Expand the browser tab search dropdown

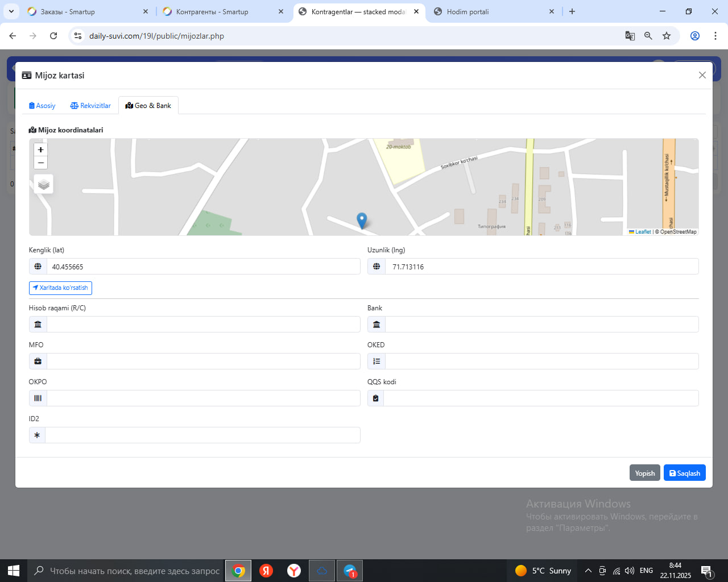click(11, 11)
